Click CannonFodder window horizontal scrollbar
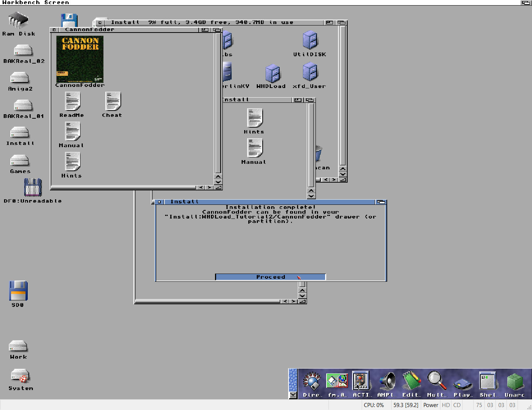The width and height of the screenshot is (532, 410). click(x=123, y=187)
